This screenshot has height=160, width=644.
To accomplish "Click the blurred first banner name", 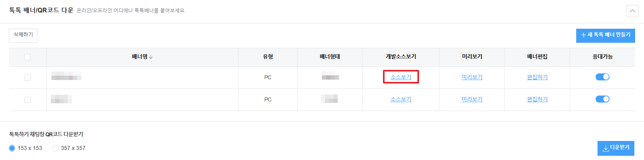I will click(x=66, y=76).
